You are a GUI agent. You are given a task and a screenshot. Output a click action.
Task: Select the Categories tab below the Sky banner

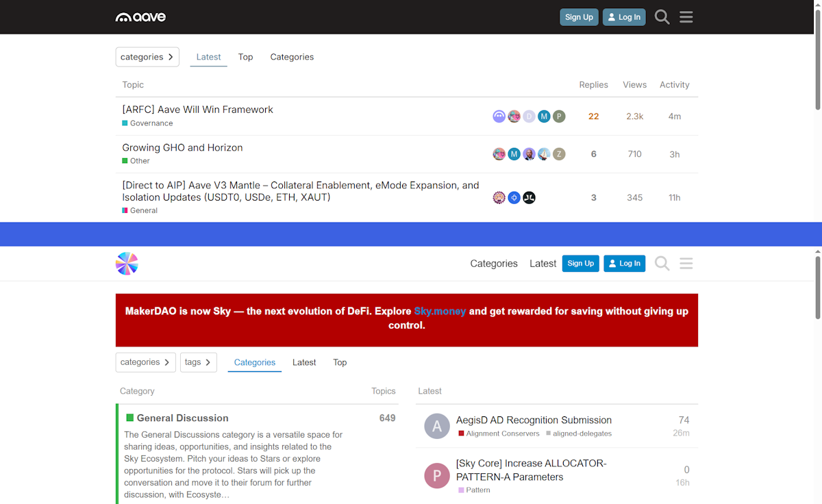click(x=255, y=362)
